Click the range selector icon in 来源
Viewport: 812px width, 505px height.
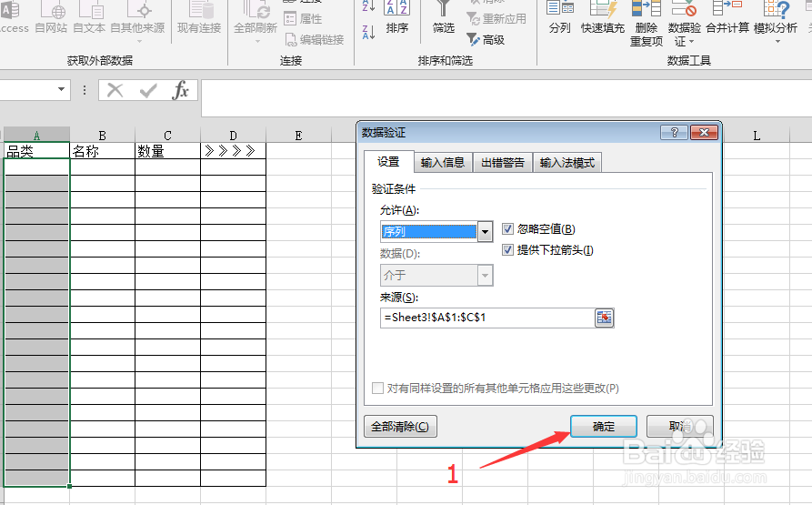point(604,318)
